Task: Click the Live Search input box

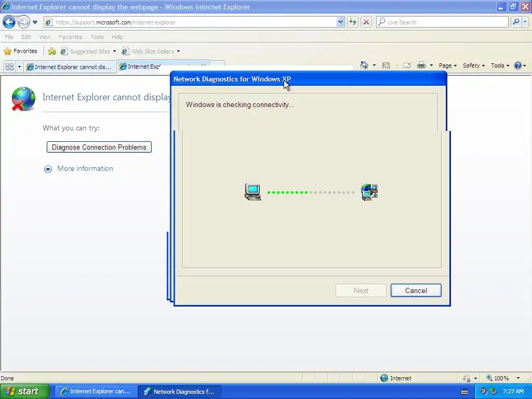Action: [x=443, y=22]
